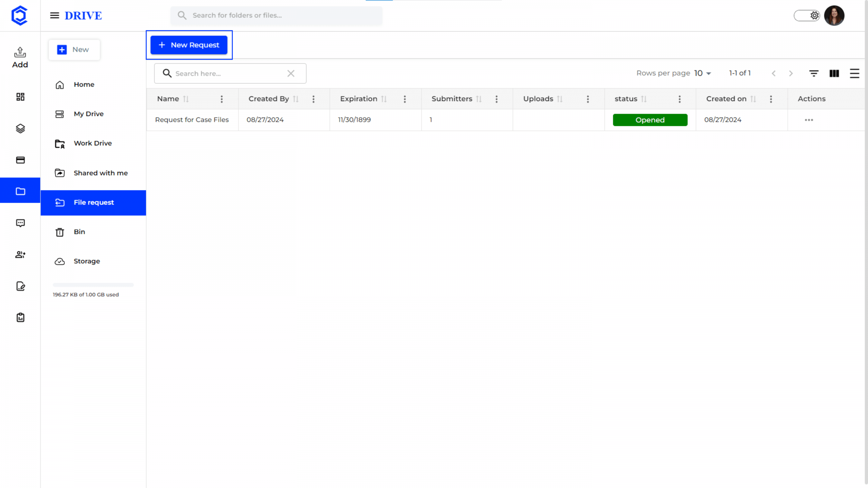Select File request in the sidebar

(x=93, y=202)
